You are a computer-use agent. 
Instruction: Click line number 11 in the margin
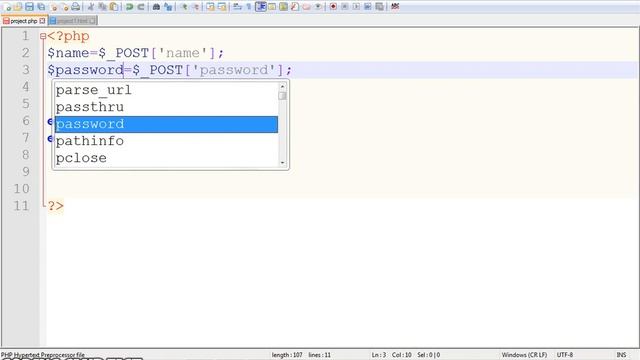21,206
